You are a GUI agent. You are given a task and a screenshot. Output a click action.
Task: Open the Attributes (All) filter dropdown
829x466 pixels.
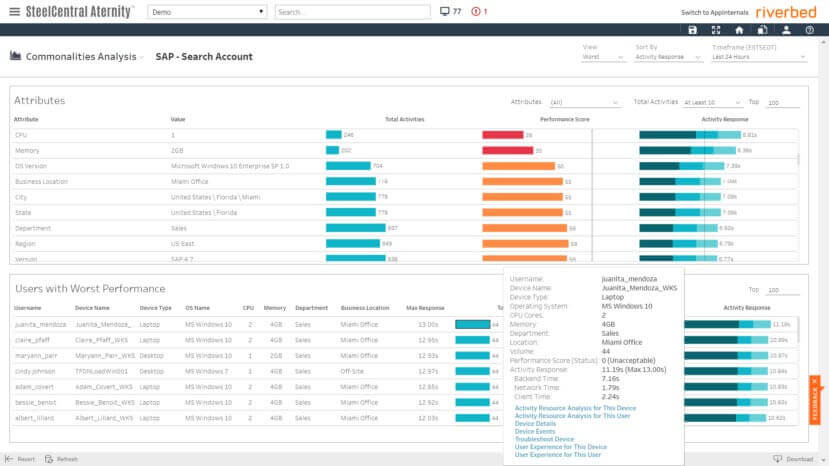pos(584,102)
